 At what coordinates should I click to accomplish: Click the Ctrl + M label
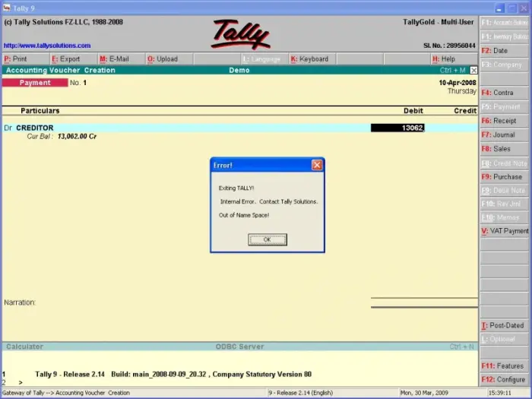pyautogui.click(x=453, y=70)
